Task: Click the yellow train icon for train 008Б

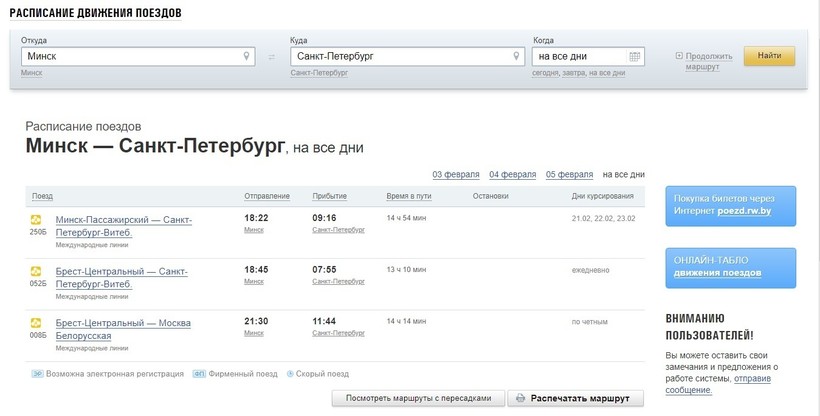Action: (x=37, y=323)
